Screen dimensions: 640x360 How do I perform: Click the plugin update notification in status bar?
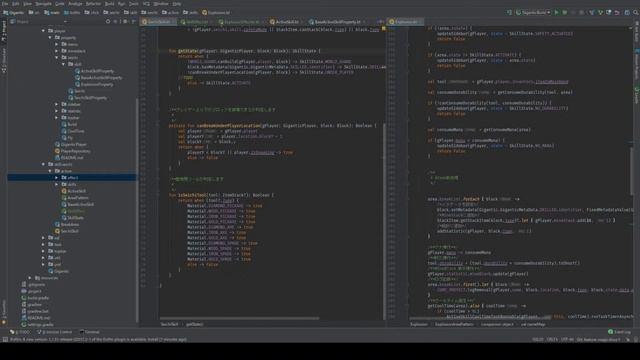[98, 339]
